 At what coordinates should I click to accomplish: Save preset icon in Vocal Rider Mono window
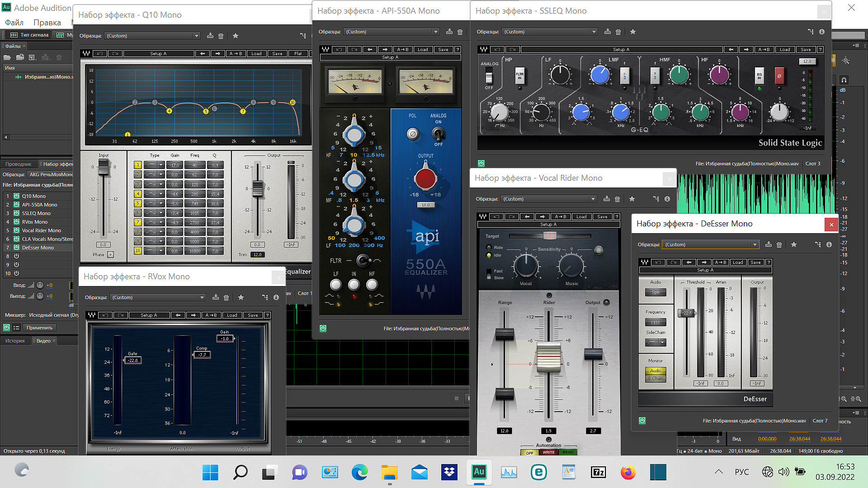607,199
